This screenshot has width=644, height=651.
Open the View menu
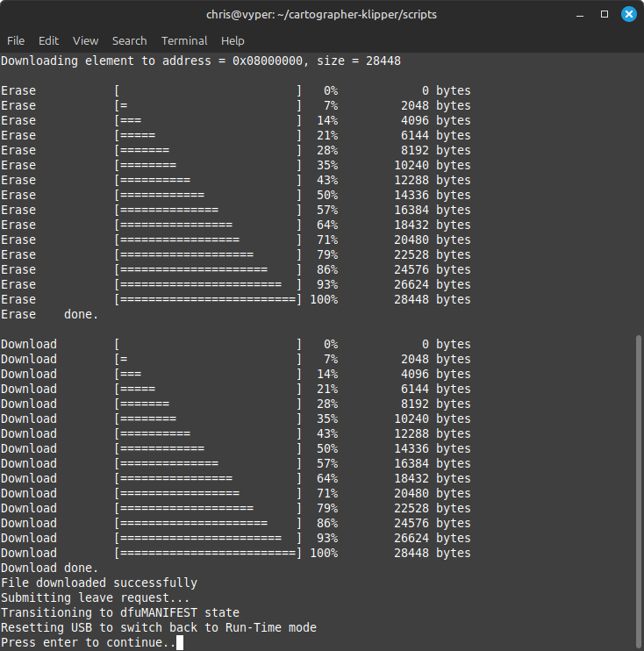(x=85, y=40)
